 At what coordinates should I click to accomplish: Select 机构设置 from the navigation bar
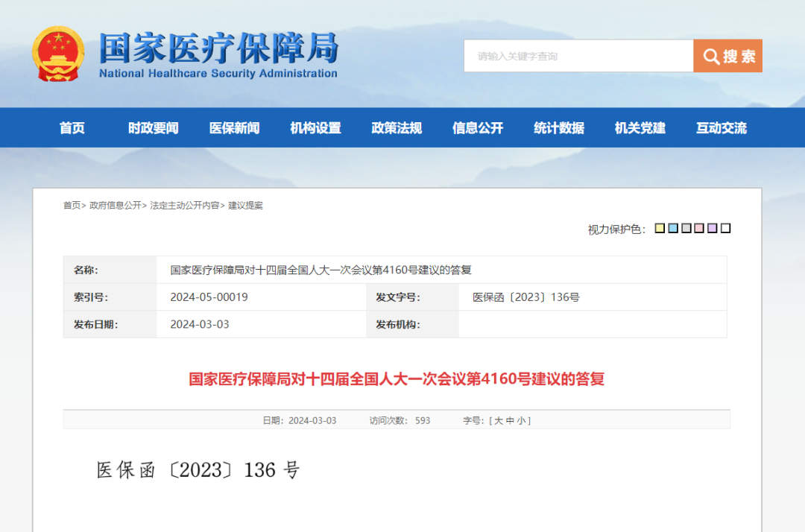(x=315, y=128)
